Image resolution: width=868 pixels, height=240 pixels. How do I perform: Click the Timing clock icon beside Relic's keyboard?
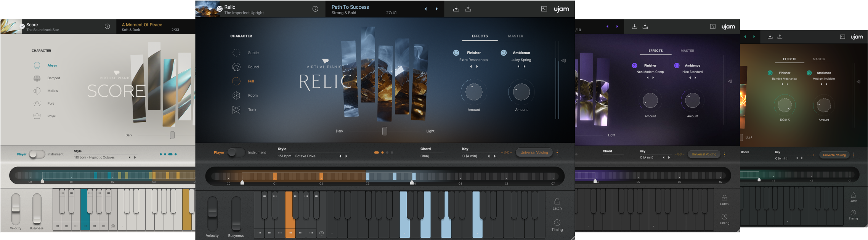pos(557,223)
